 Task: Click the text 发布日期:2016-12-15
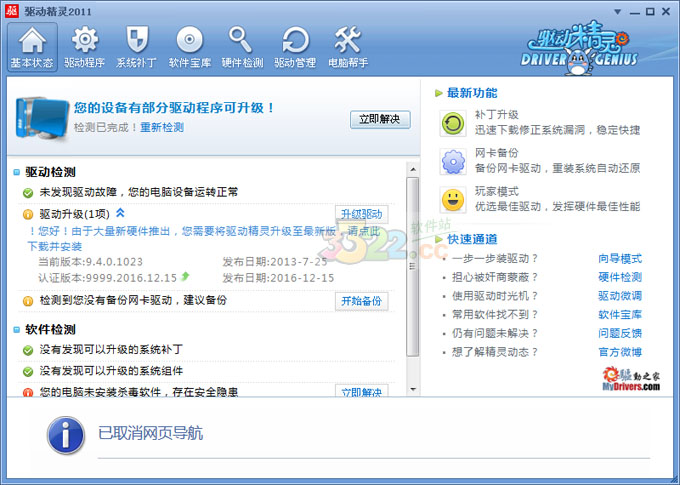[278, 278]
